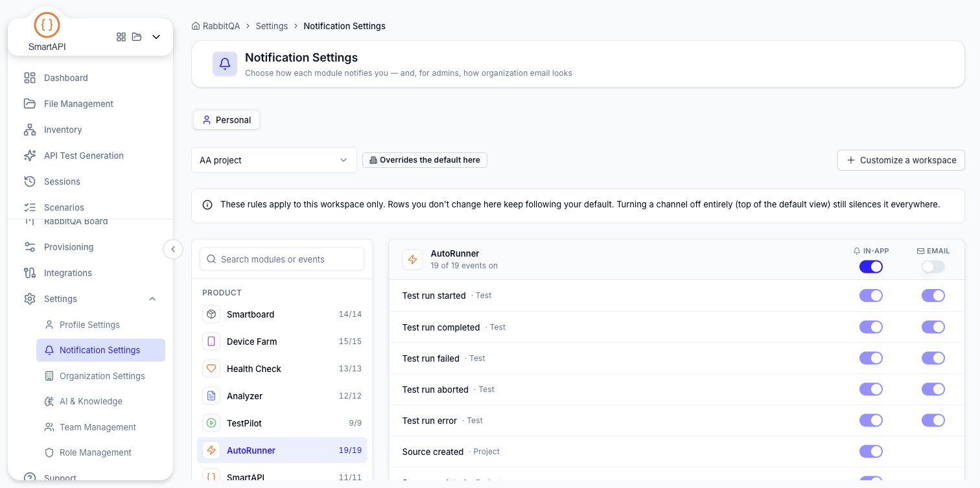Click the Sessions history icon
Viewport: 980px width, 488px height.
[30, 181]
